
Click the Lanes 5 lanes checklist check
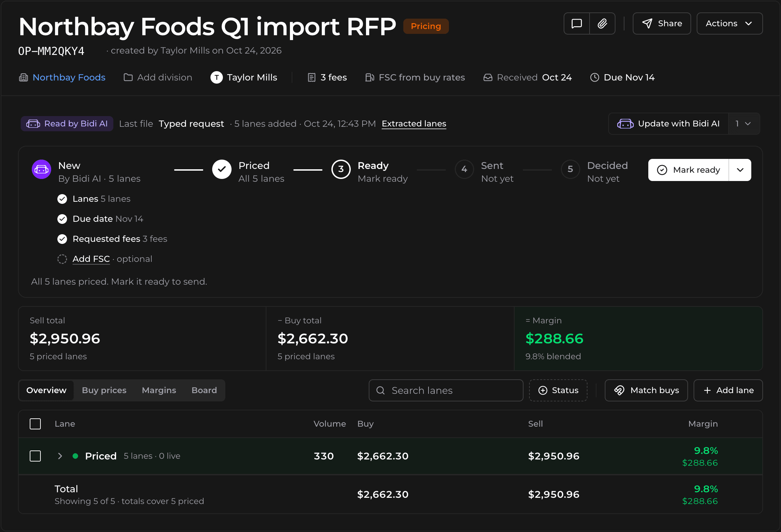(62, 199)
